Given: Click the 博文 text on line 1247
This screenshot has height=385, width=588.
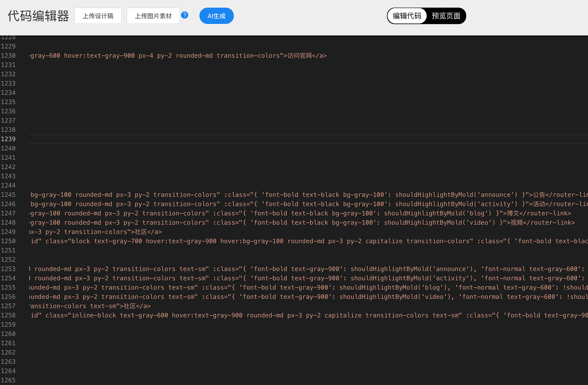Looking at the screenshot, I should pos(513,213).
